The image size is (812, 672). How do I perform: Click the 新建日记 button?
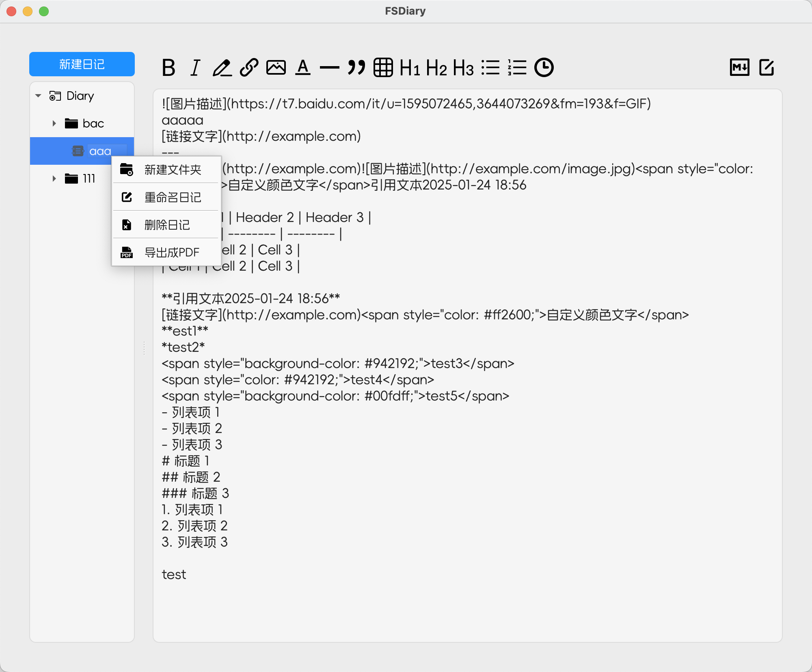[x=82, y=64]
